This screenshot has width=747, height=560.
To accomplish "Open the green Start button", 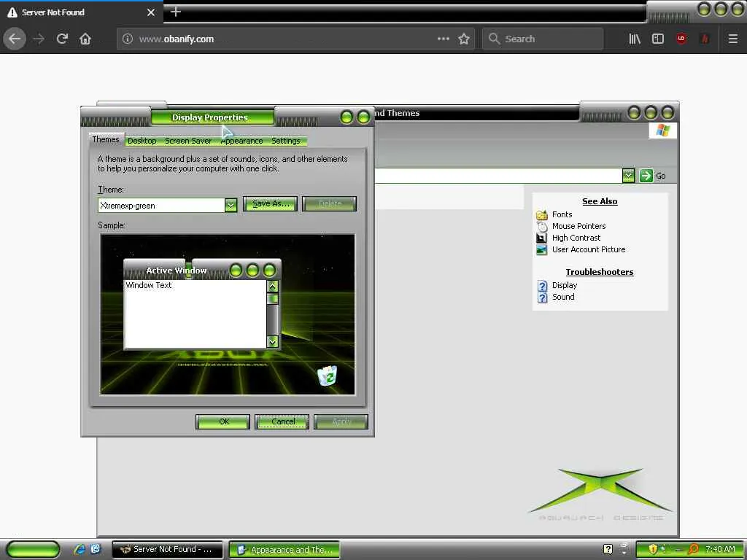I will point(33,550).
